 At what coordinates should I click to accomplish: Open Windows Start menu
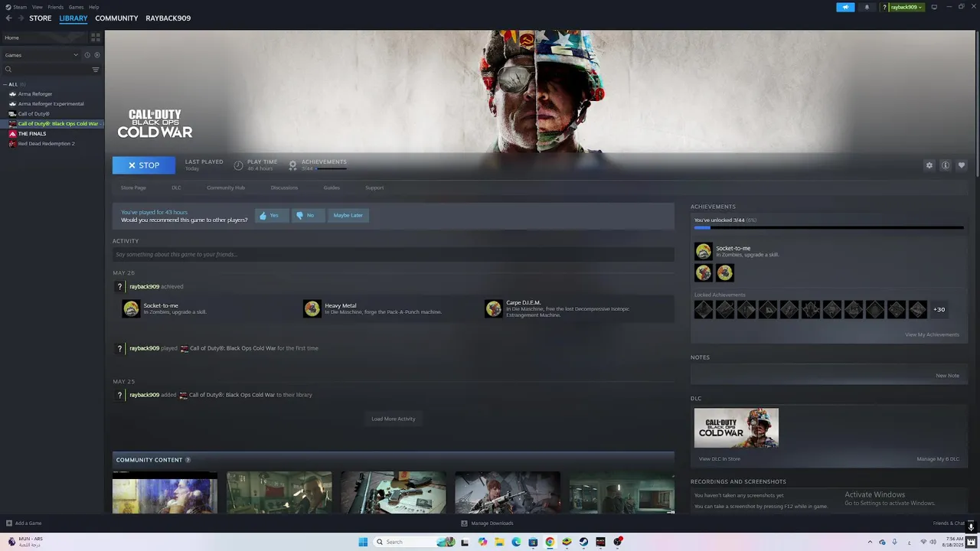(363, 542)
